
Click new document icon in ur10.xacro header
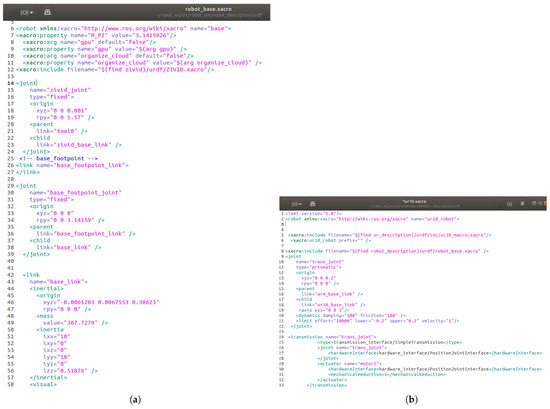click(x=313, y=204)
